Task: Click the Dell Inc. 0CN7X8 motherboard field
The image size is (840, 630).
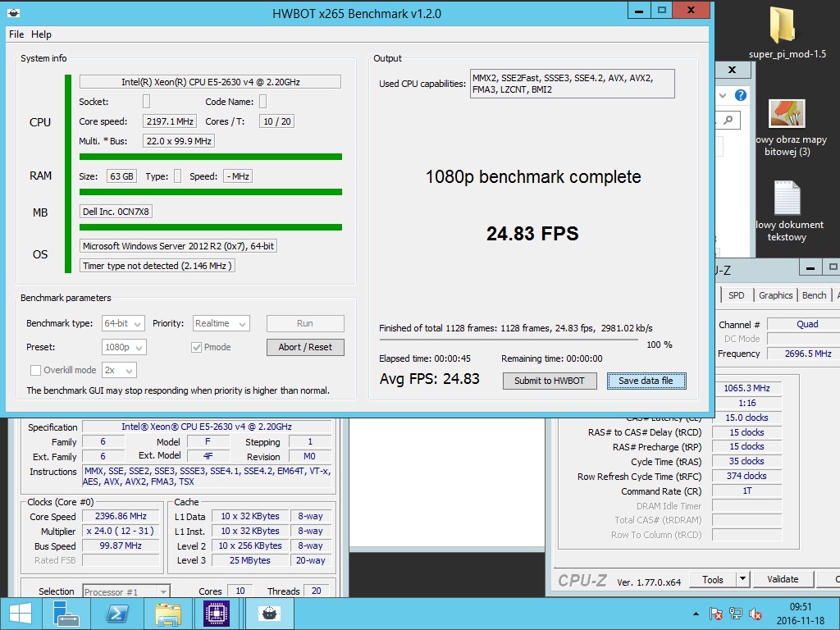Action: click(x=116, y=212)
